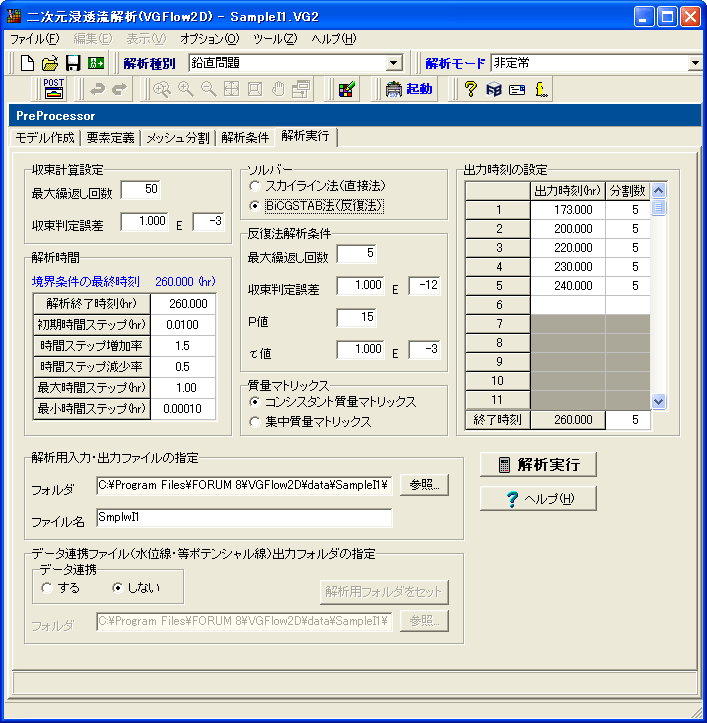Open the ツール(Z) menu
The width and height of the screenshot is (707, 723).
[x=275, y=39]
